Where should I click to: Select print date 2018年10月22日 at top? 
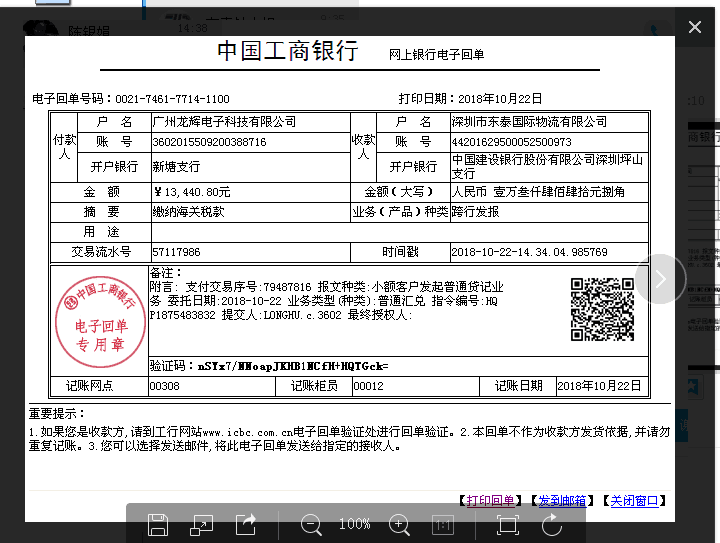click(500, 99)
